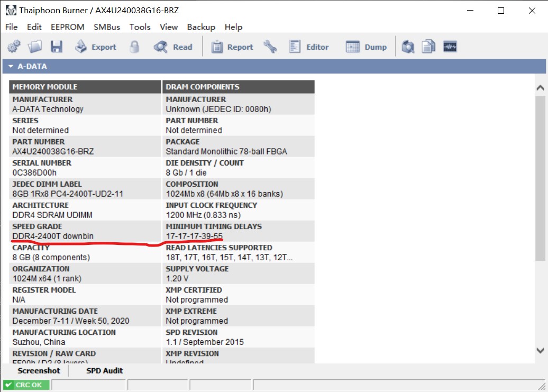Click Standard Monolithic 78-ball FBGA value
This screenshot has height=392, width=548.
point(226,151)
